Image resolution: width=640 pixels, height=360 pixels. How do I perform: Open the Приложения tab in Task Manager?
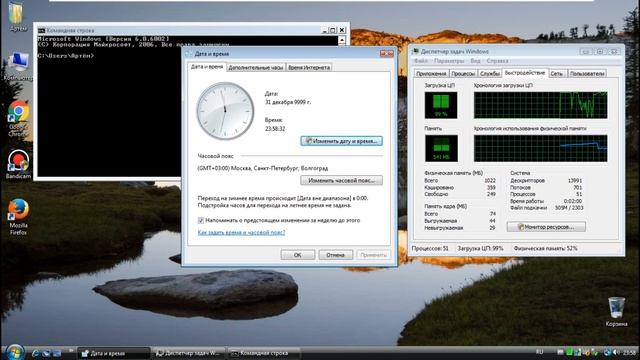click(x=431, y=73)
